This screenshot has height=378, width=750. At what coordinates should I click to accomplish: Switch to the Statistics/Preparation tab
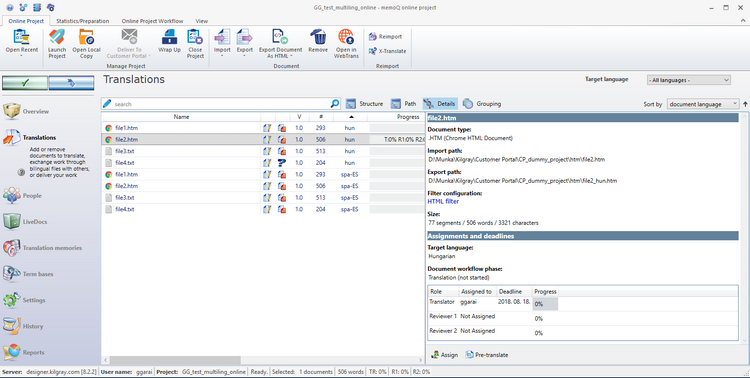(83, 21)
